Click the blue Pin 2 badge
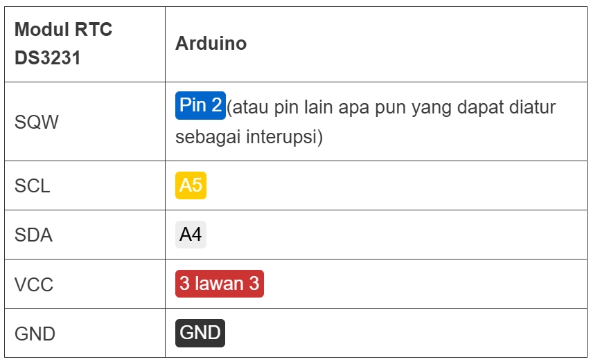591x364 pixels. point(200,106)
